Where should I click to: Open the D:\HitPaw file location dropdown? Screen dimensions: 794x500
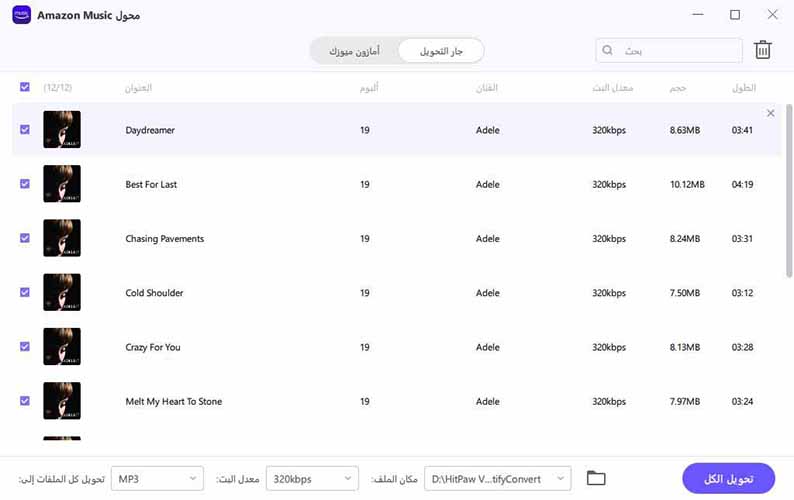pos(498,479)
